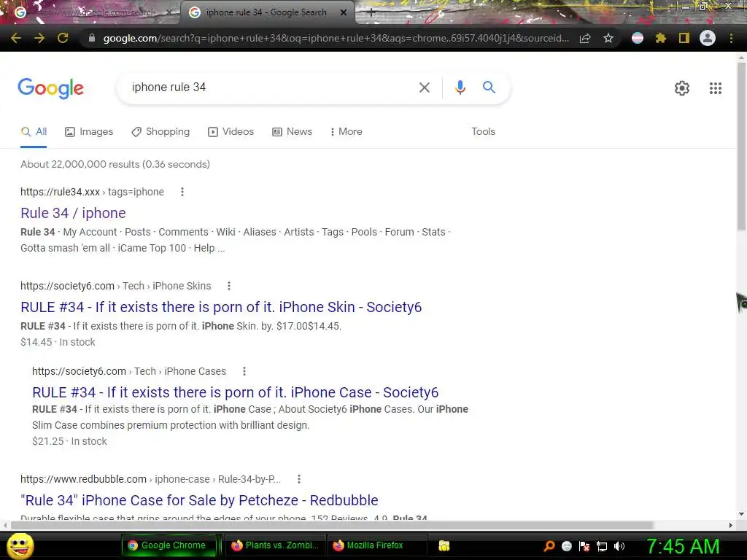Click the tray search magnifier icon
This screenshot has width=747, height=560.
pos(549,545)
